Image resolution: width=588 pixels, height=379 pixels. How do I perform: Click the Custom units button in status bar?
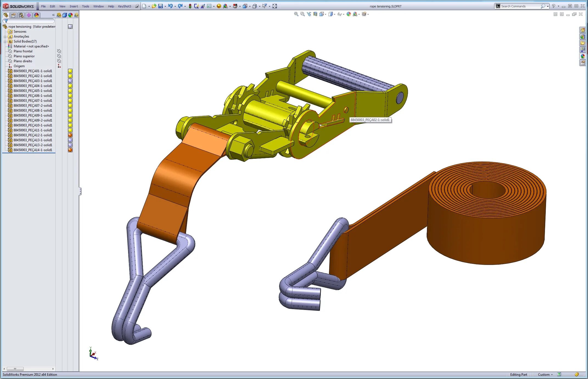(x=545, y=375)
